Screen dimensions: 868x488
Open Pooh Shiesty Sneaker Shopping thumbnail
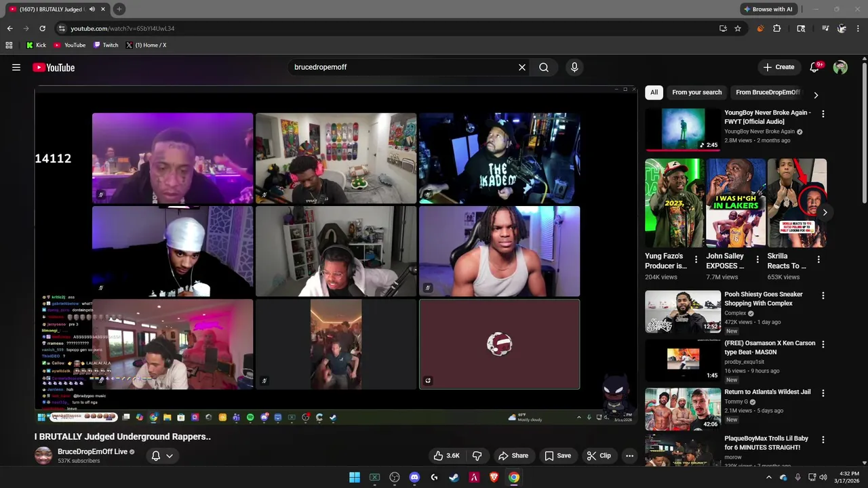(x=682, y=311)
